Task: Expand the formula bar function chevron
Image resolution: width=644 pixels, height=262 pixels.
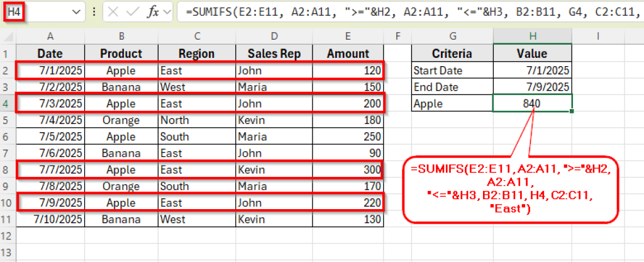Action: click(168, 12)
